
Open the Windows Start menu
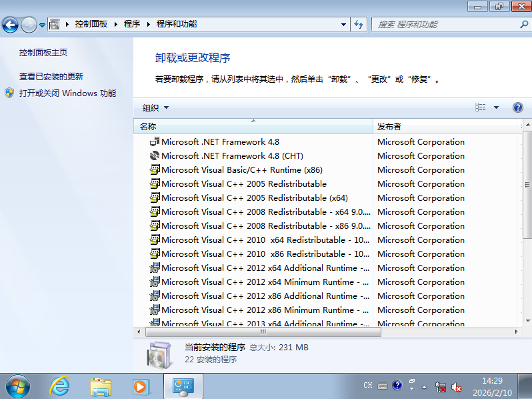click(18, 387)
